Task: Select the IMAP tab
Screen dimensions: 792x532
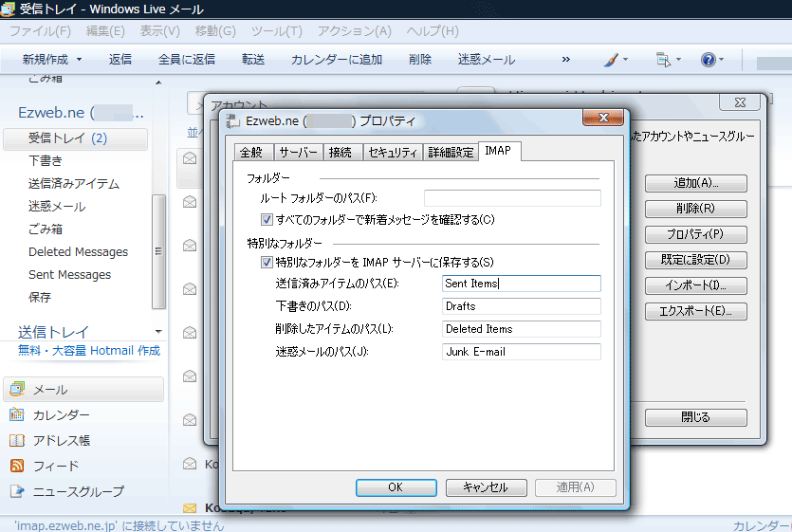Action: coord(499,151)
